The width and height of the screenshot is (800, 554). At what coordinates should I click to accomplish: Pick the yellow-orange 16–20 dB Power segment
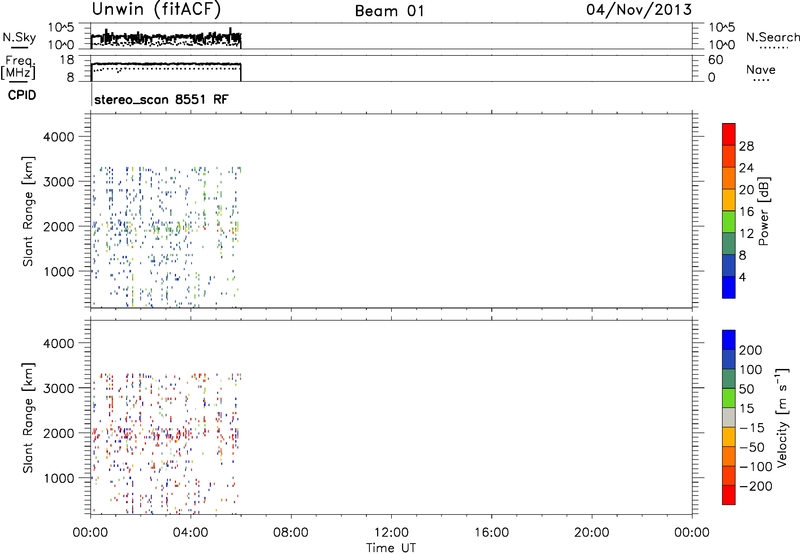(729, 199)
